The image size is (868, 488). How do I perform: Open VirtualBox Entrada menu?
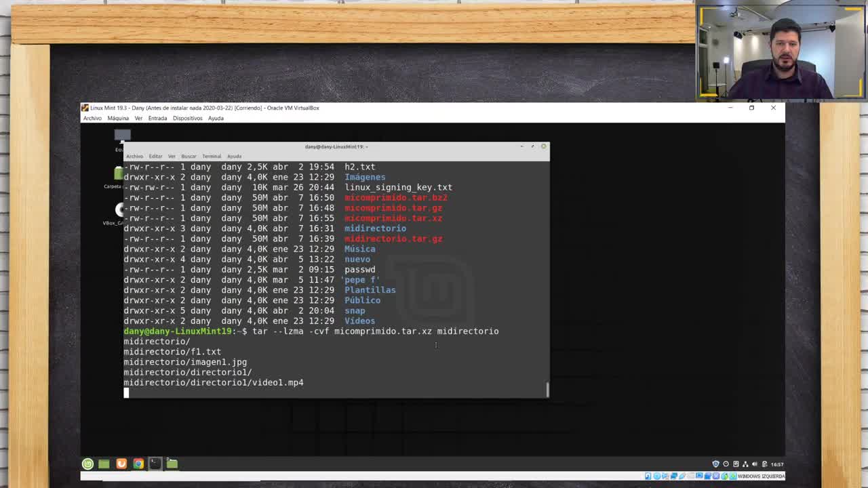tap(157, 119)
